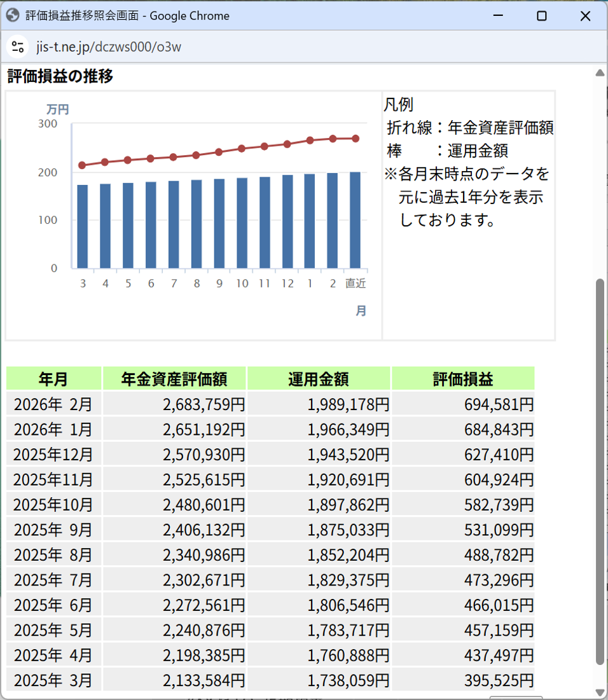Image resolution: width=608 pixels, height=700 pixels.
Task: Click the site information icon in address bar
Action: 18,46
